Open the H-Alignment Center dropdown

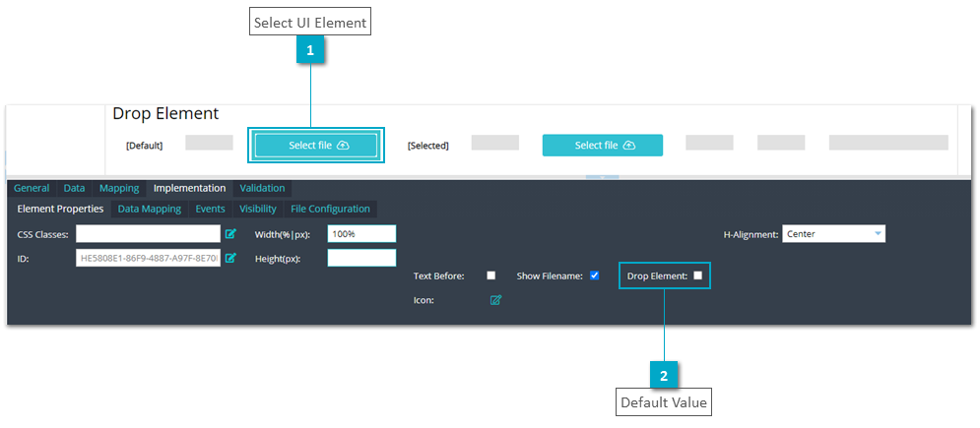click(x=834, y=234)
